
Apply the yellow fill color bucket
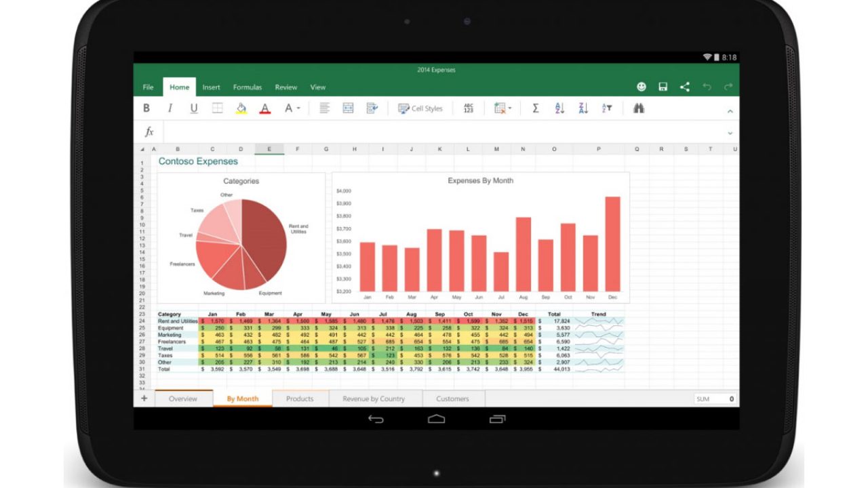pos(241,108)
